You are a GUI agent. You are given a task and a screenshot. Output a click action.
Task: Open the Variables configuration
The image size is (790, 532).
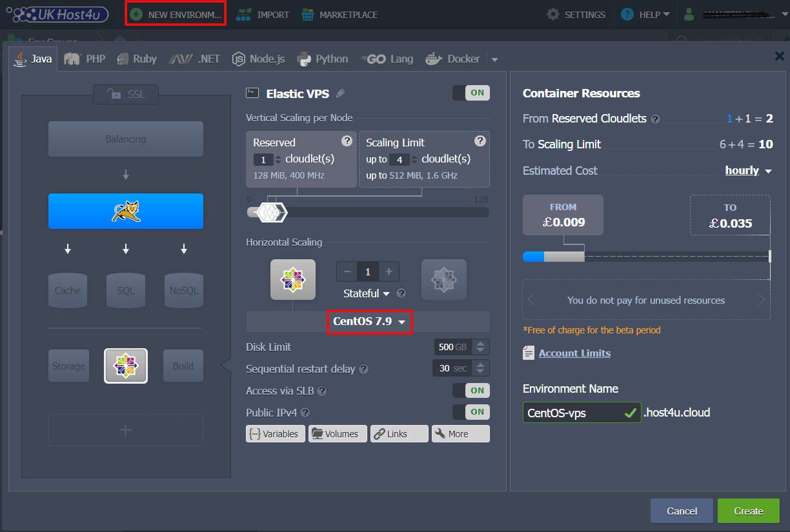(x=276, y=433)
